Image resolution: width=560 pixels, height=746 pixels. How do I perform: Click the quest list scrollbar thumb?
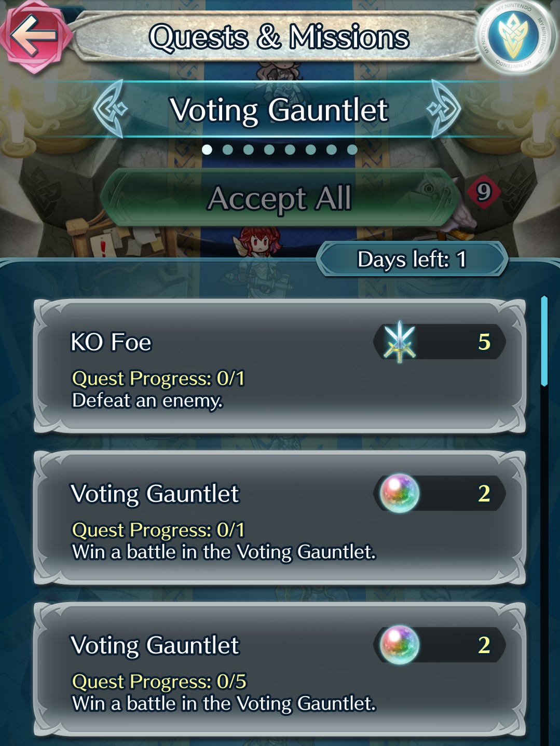(544, 341)
